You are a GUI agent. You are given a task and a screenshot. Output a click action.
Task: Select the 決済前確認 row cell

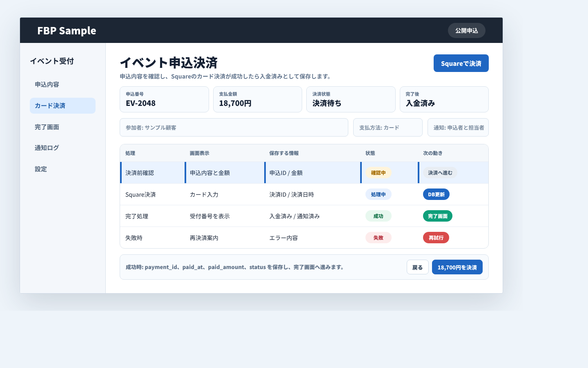(x=152, y=173)
